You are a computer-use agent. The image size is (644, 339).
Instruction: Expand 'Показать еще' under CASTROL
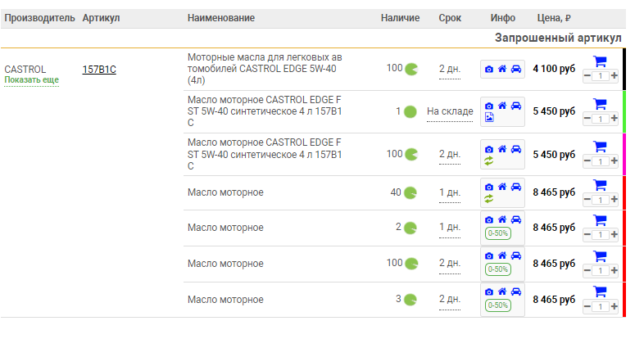tap(31, 80)
